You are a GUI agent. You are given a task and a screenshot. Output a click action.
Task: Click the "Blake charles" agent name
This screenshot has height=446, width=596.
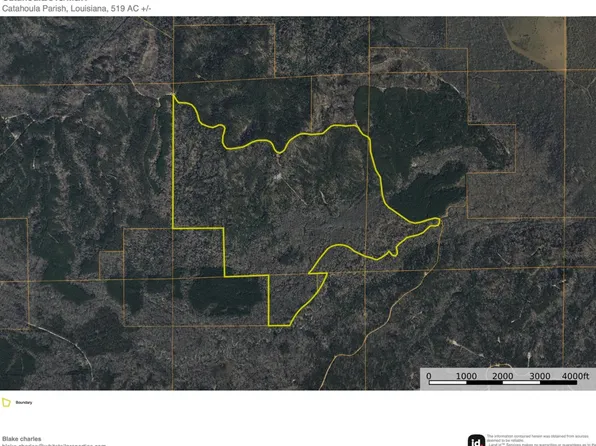(22, 439)
